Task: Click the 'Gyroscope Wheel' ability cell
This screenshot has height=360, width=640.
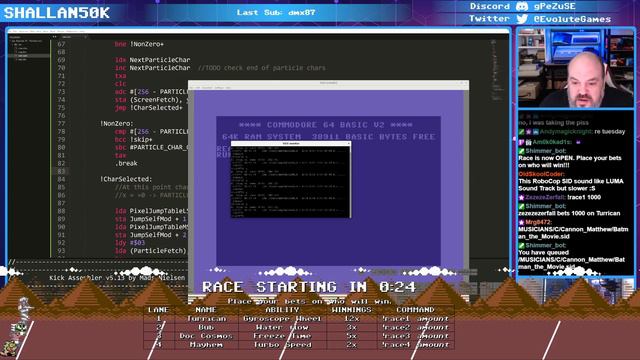Action: (x=282, y=318)
